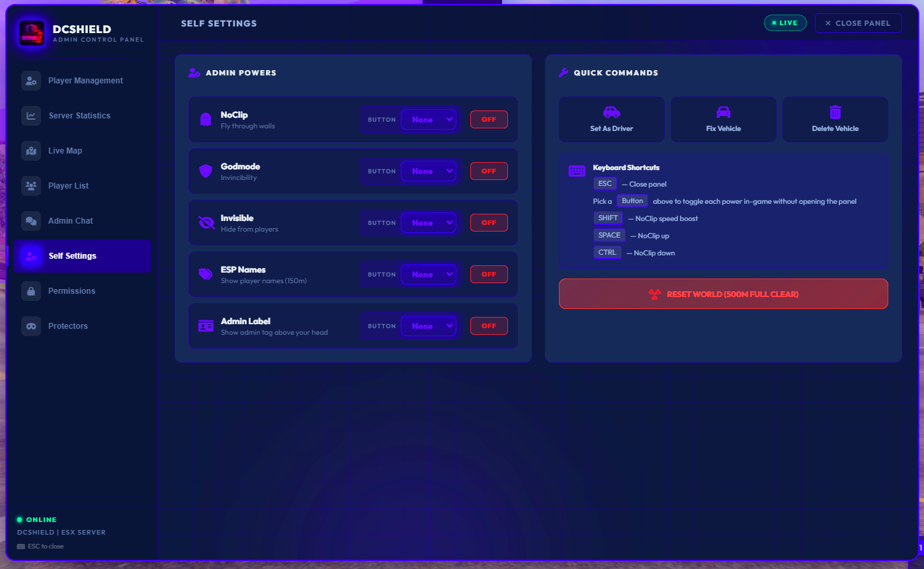Toggle ESP Names OFF switch

pos(489,275)
